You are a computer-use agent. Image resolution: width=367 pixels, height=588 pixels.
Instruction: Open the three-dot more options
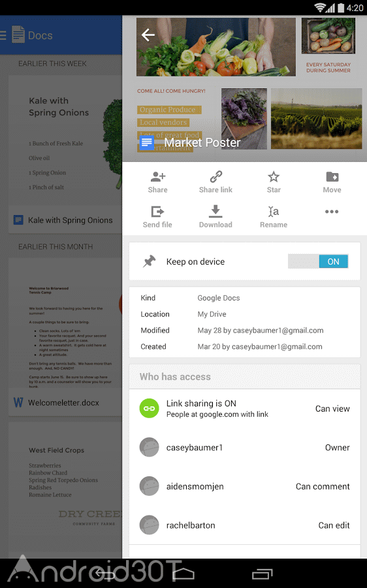point(332,212)
